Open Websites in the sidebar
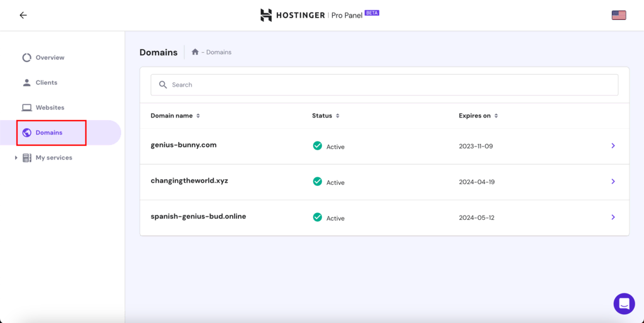The image size is (644, 323). coord(49,107)
